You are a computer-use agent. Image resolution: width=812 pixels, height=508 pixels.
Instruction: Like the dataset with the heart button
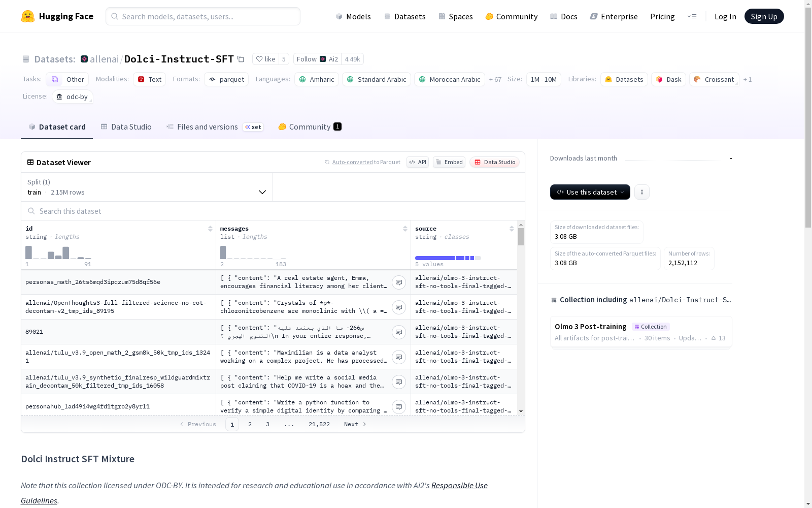(x=265, y=59)
